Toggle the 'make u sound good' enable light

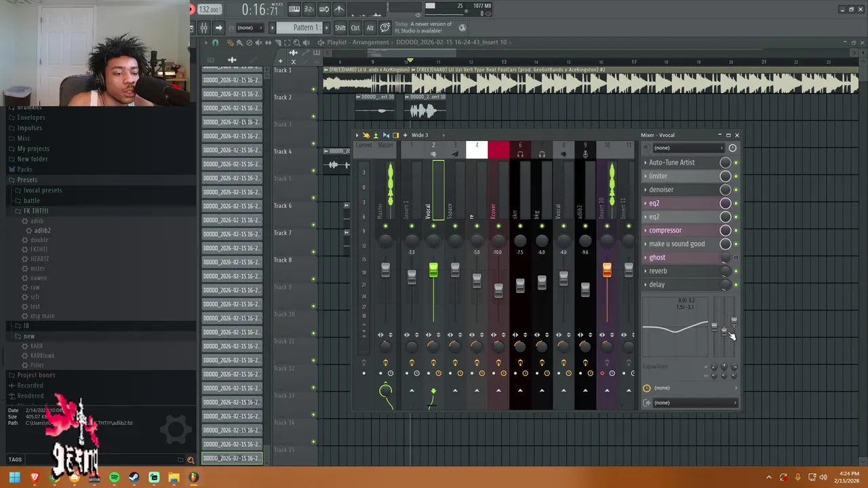pyautogui.click(x=736, y=244)
